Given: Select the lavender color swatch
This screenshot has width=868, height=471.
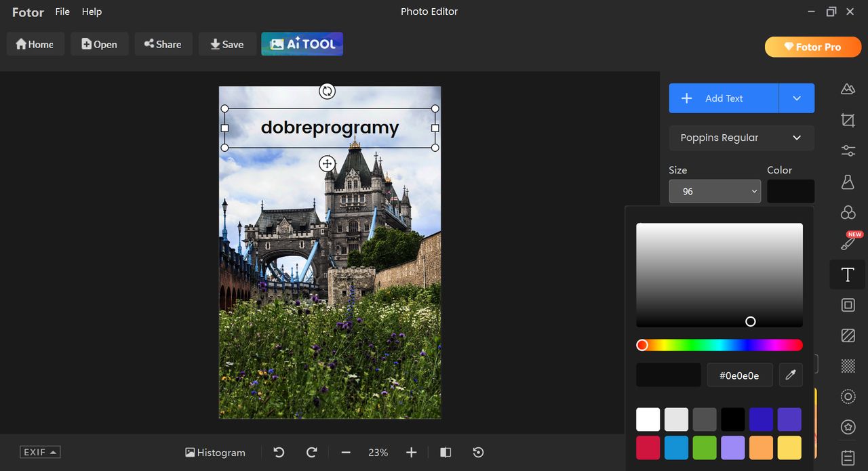Looking at the screenshot, I should [x=733, y=447].
